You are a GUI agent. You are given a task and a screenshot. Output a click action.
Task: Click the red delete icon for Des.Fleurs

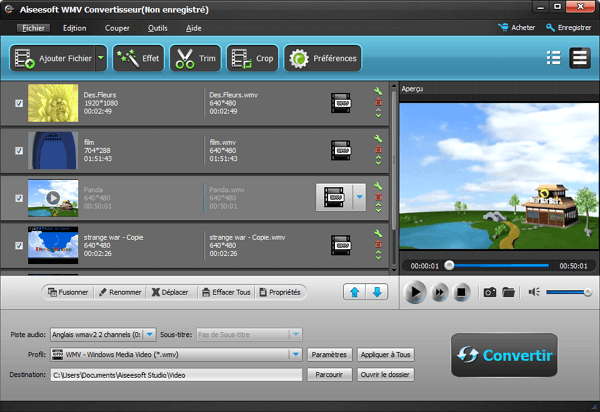coord(378,102)
